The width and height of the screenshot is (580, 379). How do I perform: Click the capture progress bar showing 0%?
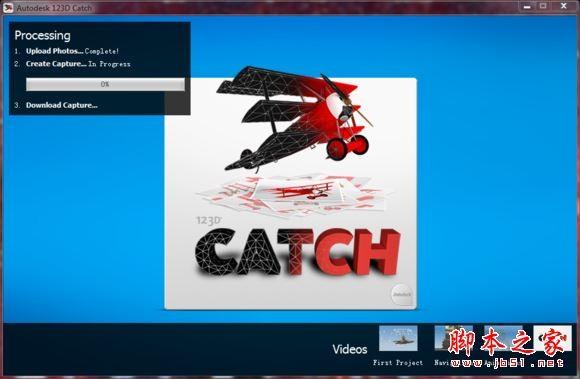105,84
